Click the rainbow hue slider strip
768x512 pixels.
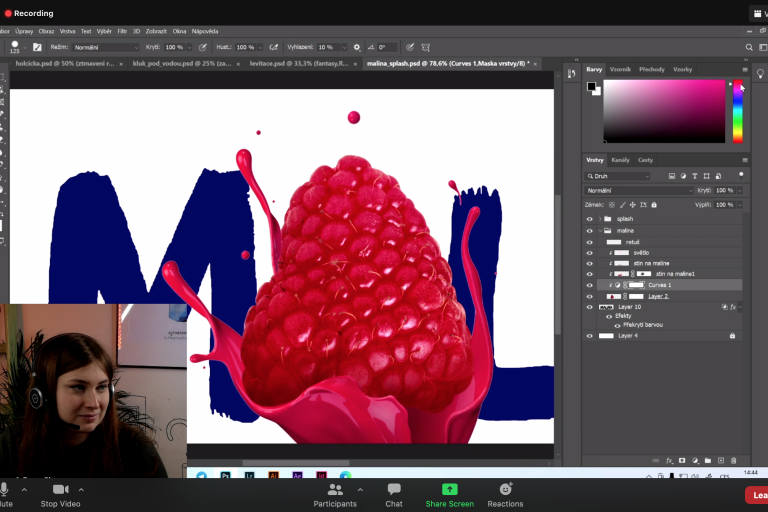coord(737,110)
